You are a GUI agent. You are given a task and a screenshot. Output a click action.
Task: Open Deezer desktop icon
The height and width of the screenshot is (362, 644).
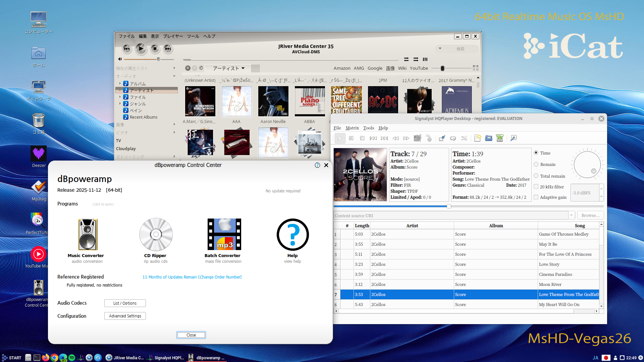click(39, 154)
